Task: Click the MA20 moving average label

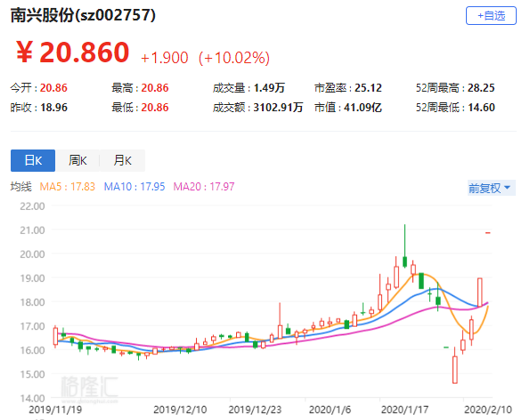Action: tap(204, 187)
